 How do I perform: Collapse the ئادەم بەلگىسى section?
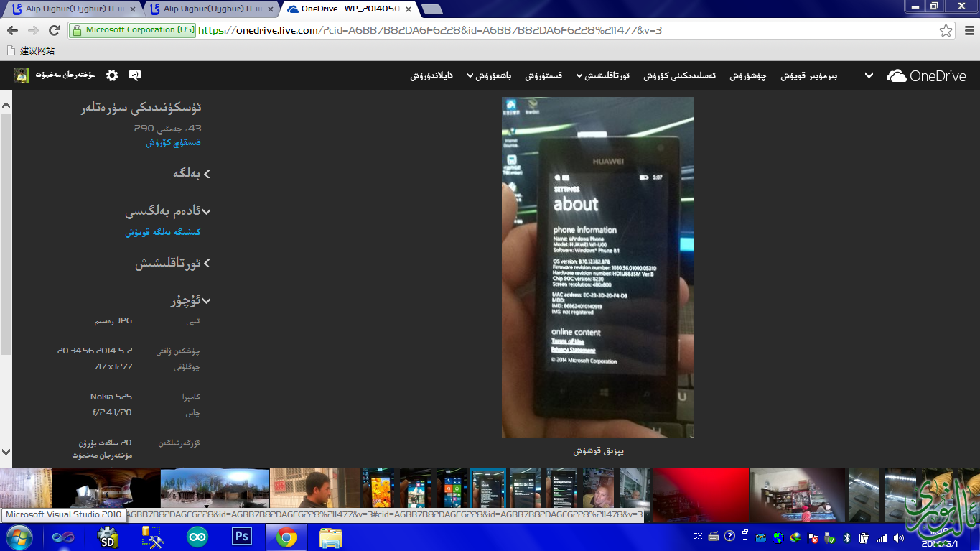click(168, 211)
